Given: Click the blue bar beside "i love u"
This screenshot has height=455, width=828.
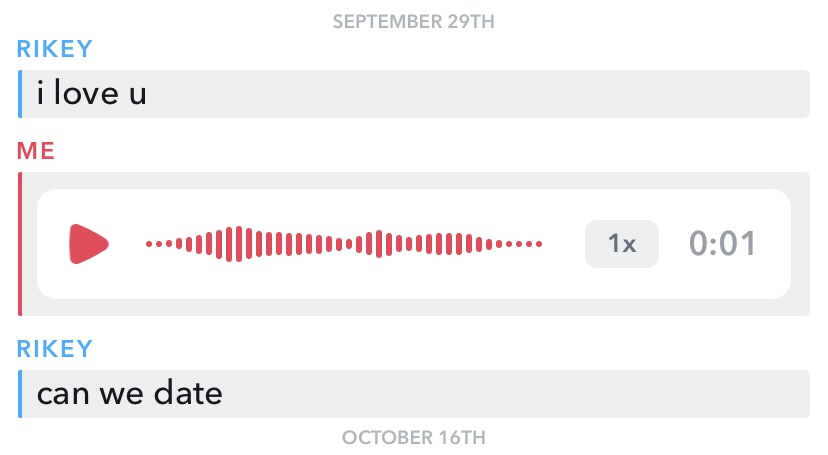Looking at the screenshot, I should coord(20,94).
